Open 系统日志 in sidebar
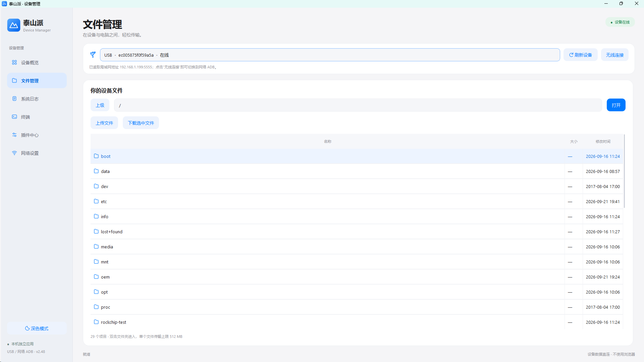The width and height of the screenshot is (644, 362). tap(37, 99)
